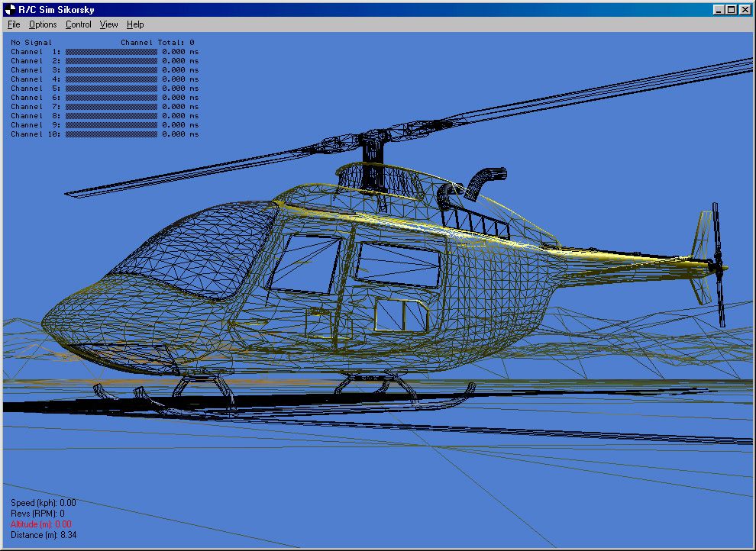Image resolution: width=756 pixels, height=551 pixels.
Task: Open the Control menu
Action: tap(78, 24)
